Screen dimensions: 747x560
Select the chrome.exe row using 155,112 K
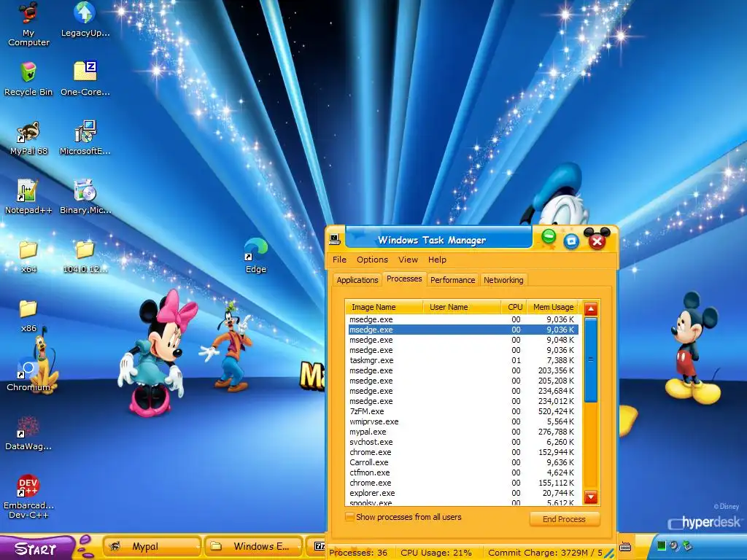click(x=462, y=483)
